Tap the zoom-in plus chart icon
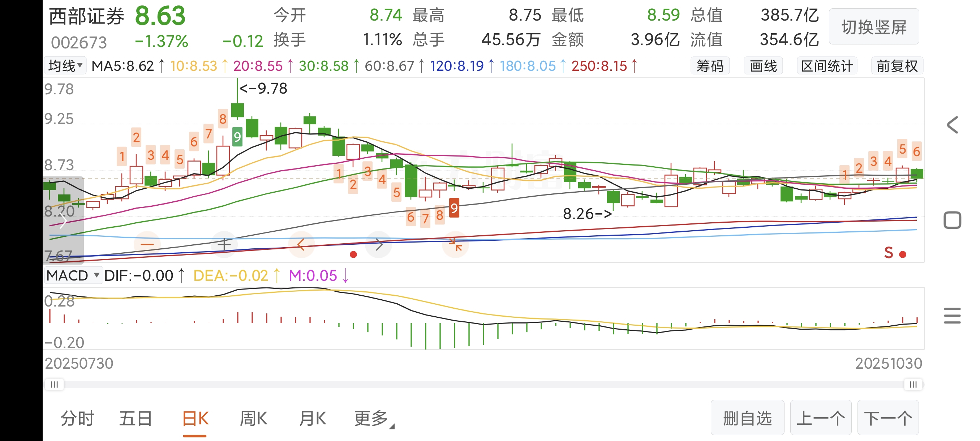This screenshot has height=441, width=980. (224, 245)
